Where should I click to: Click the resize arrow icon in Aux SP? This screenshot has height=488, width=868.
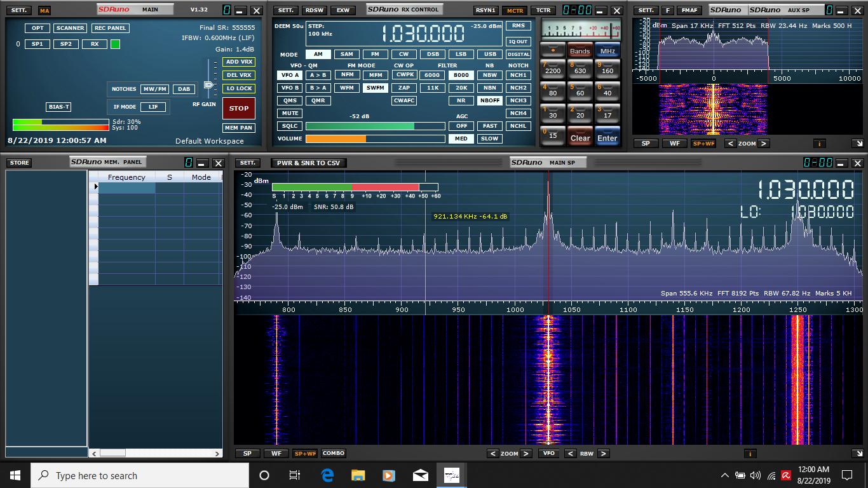(x=858, y=144)
